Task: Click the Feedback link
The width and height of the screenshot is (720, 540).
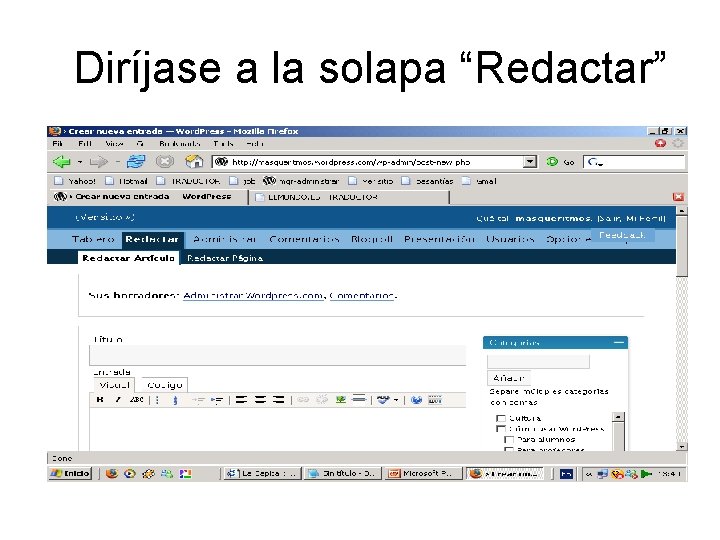Action: tap(622, 235)
